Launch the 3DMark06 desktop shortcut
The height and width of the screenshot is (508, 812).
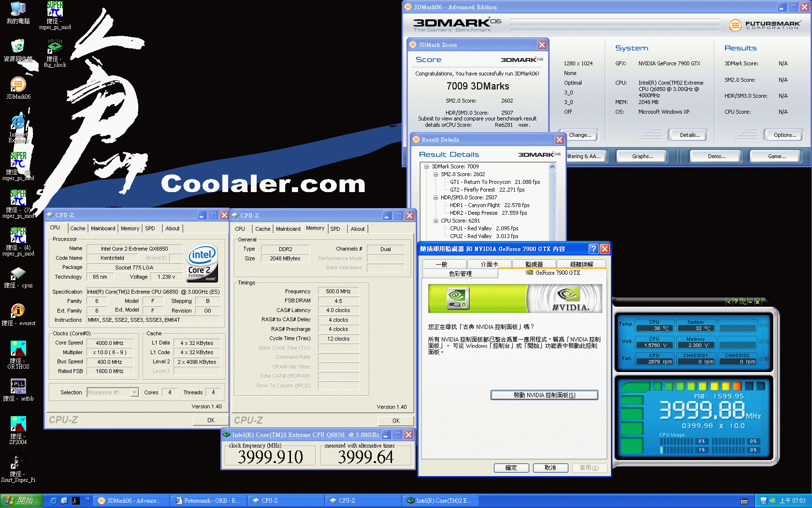tap(18, 88)
